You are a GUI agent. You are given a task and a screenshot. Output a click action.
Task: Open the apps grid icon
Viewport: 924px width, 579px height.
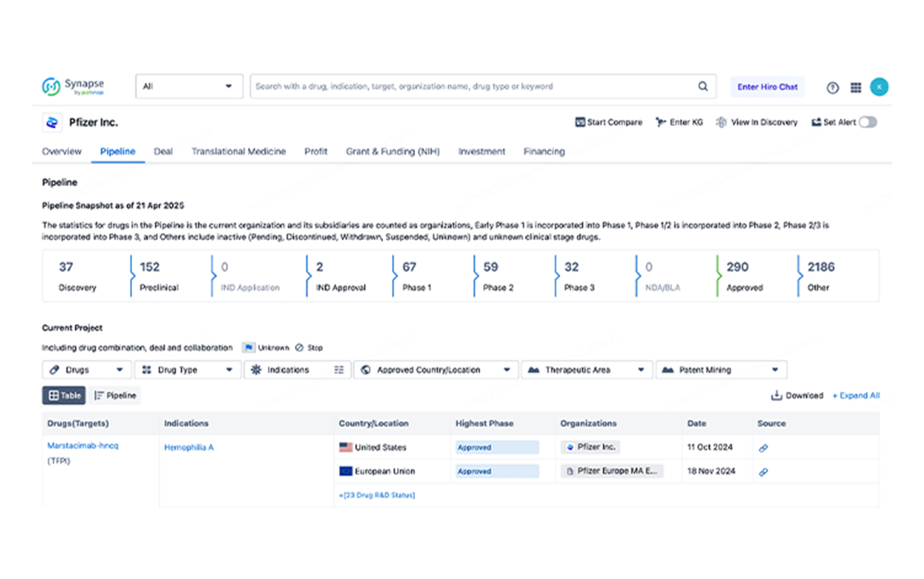(856, 88)
